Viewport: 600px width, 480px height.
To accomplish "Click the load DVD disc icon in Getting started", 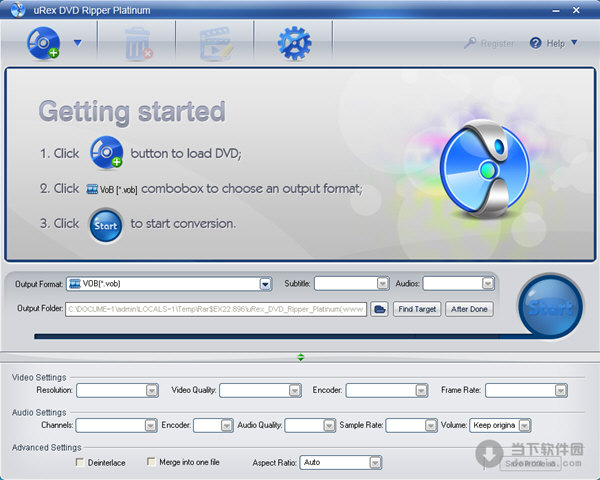I will tap(106, 152).
